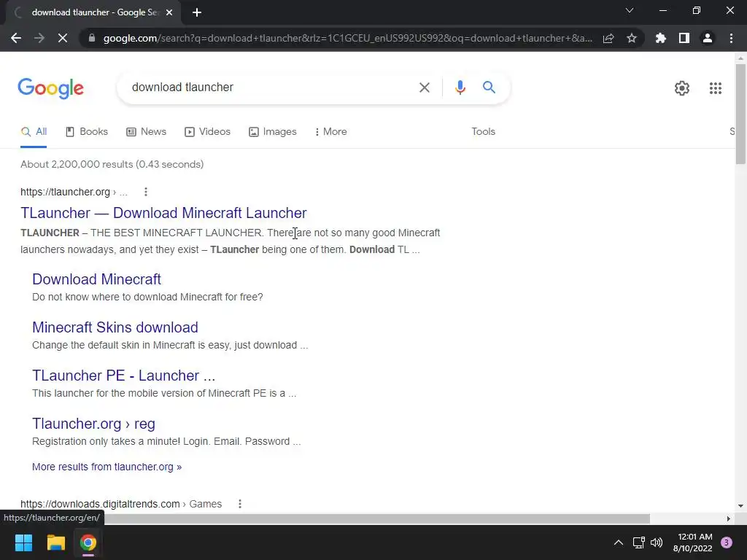Click the horizontal scrollbar right arrow
747x560 pixels.
click(x=729, y=518)
